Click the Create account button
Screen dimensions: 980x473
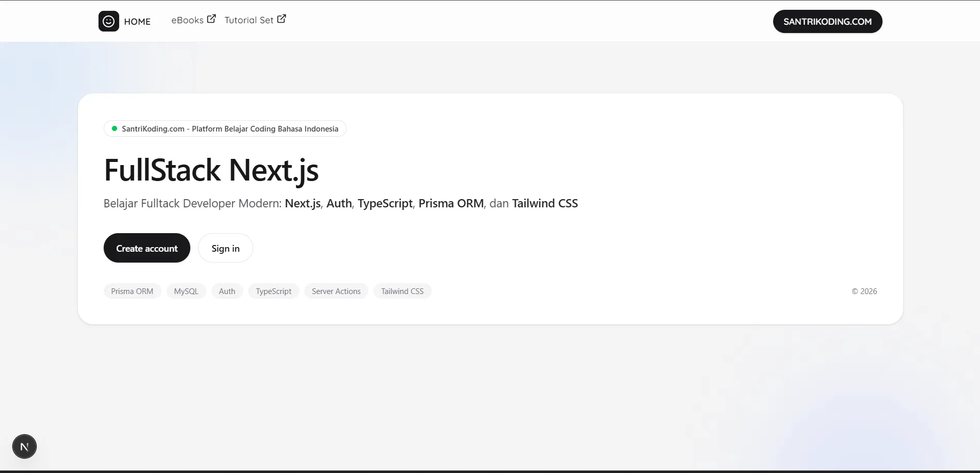(x=147, y=248)
